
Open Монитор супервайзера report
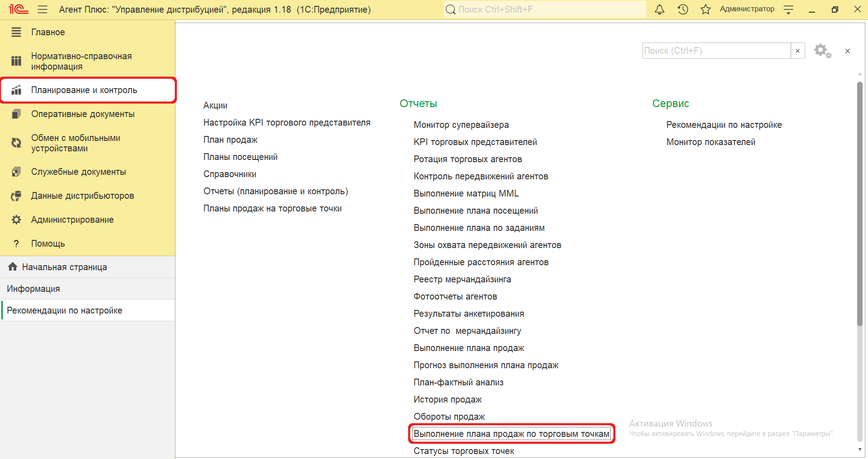[x=461, y=125]
